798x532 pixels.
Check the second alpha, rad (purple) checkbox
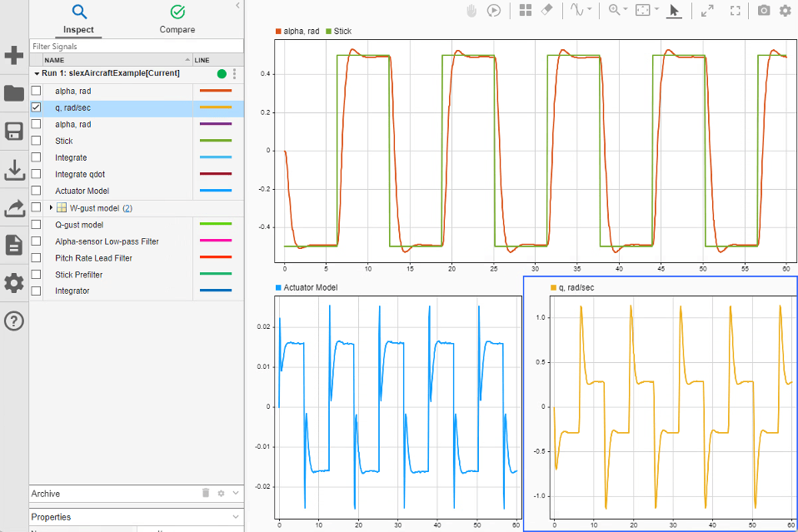pos(36,123)
